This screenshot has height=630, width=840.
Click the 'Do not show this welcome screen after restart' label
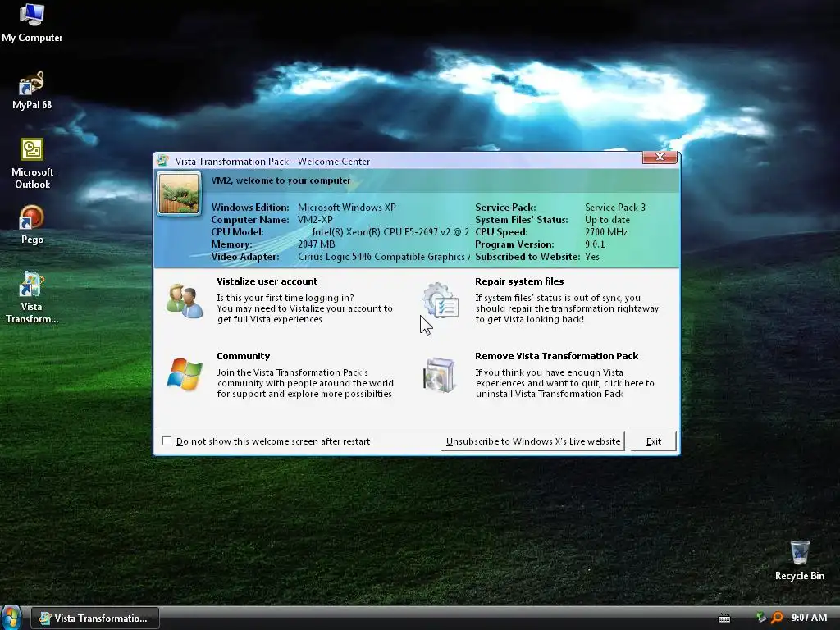point(272,441)
